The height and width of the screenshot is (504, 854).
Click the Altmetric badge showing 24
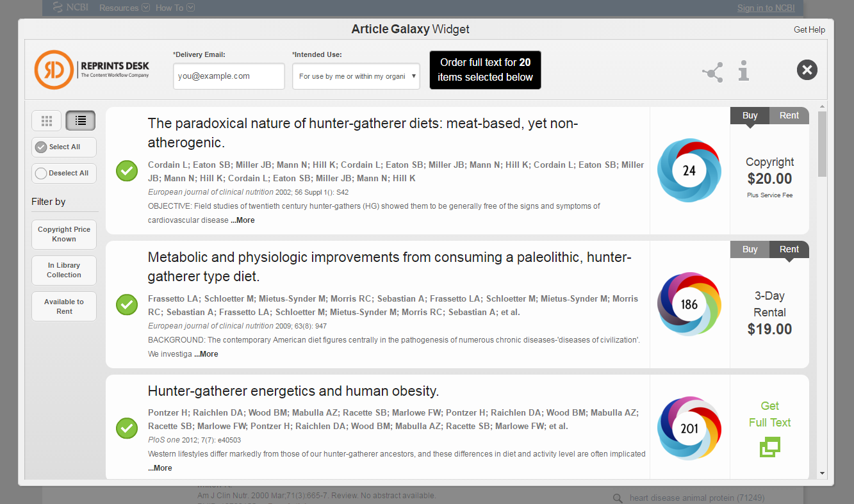coord(689,170)
